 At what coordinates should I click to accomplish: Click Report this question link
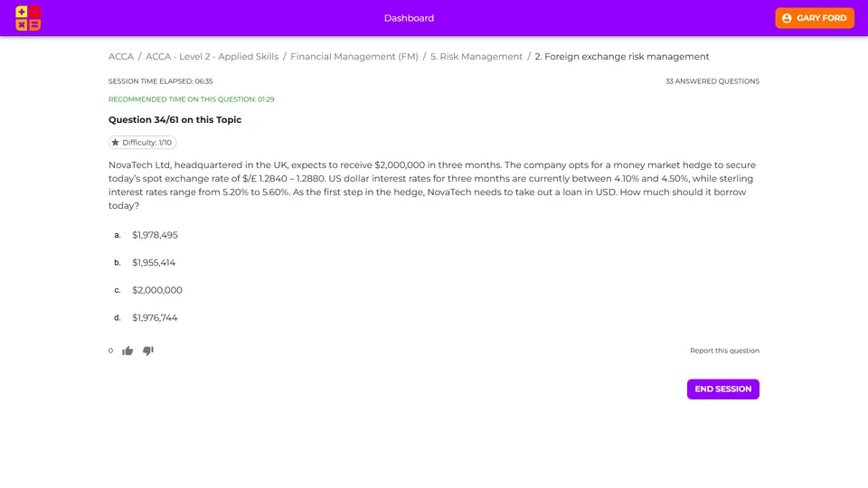(x=724, y=351)
